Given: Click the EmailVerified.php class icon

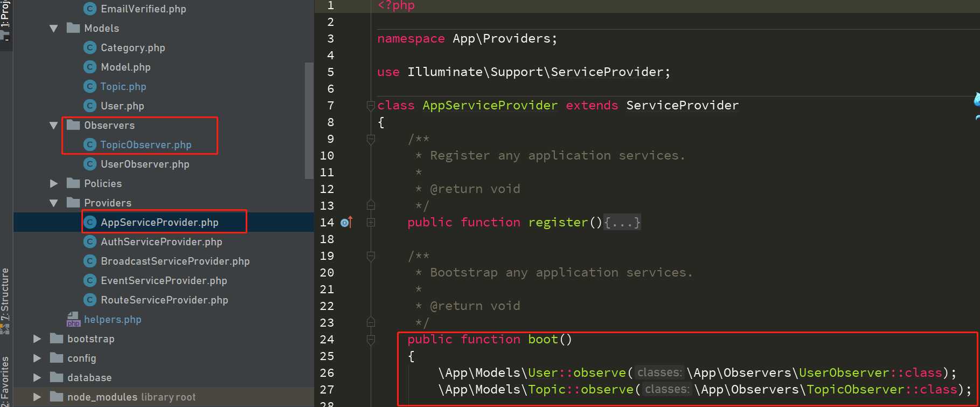Looking at the screenshot, I should tap(90, 9).
